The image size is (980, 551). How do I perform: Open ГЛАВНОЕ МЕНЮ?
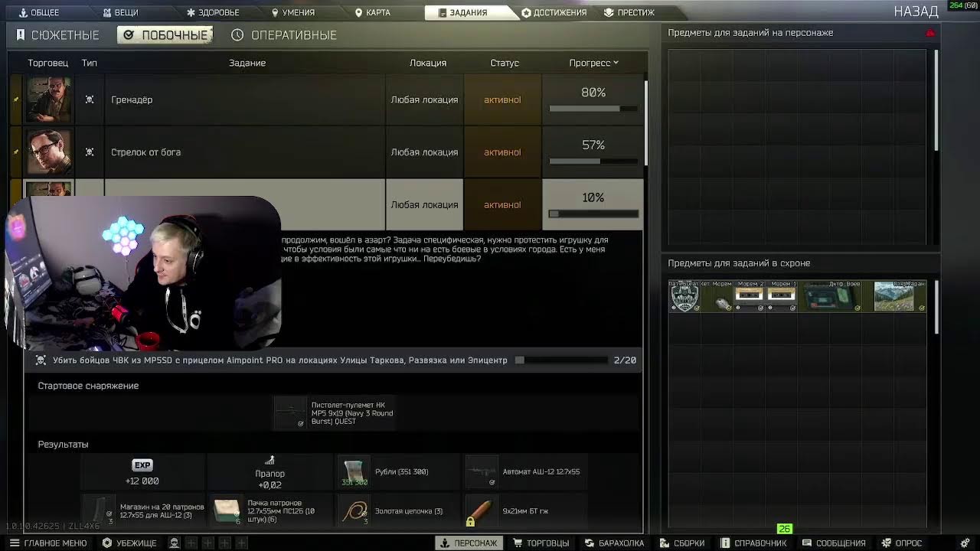(x=47, y=543)
